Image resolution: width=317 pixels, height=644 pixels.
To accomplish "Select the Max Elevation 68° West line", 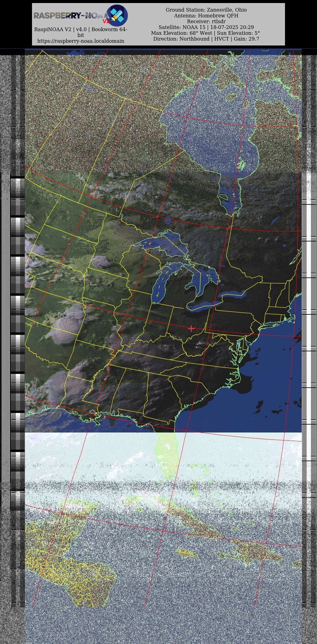I will click(x=205, y=33).
